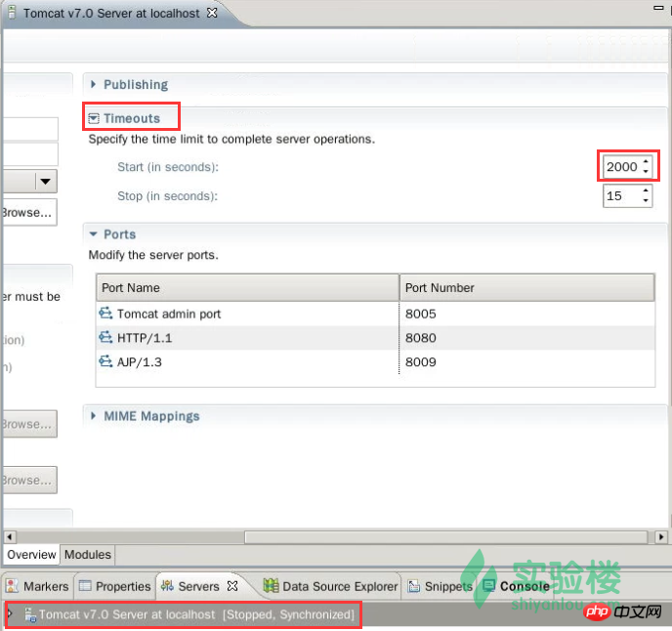The image size is (672, 631).
Task: Expand the MIME Mappings section
Action: tap(94, 416)
